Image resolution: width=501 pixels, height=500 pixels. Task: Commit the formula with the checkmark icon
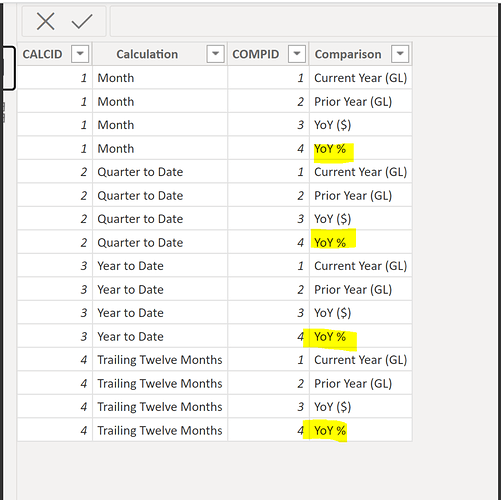click(x=82, y=21)
